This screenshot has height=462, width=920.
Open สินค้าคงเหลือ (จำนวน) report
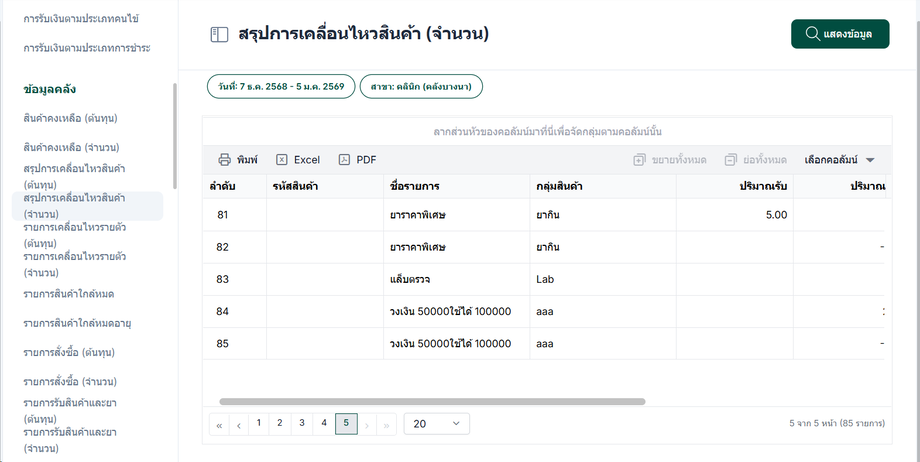click(x=72, y=147)
